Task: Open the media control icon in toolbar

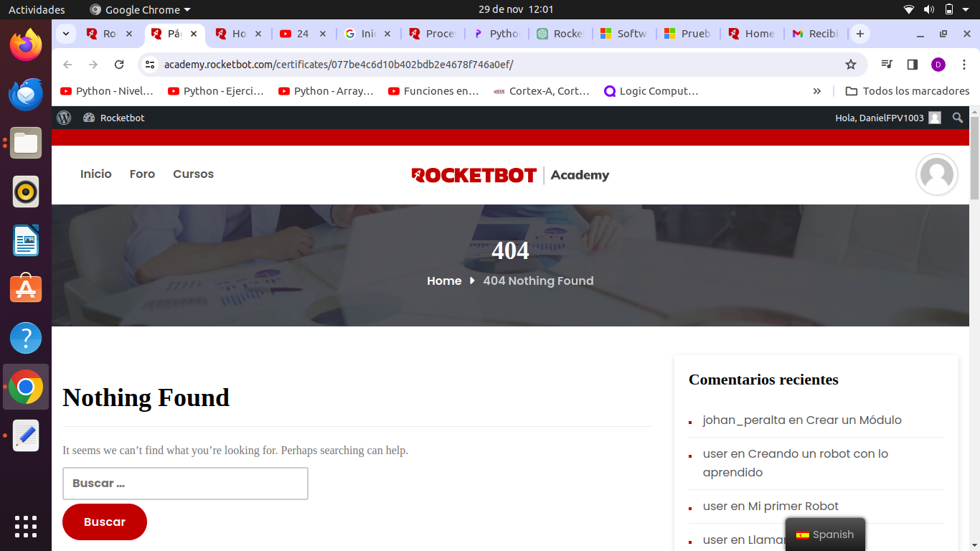Action: point(887,65)
